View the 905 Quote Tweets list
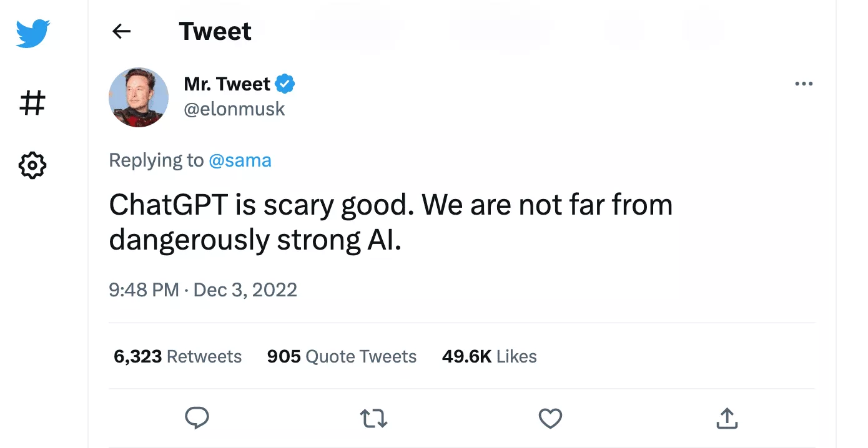Viewport: 868px width, 448px height. point(342,356)
